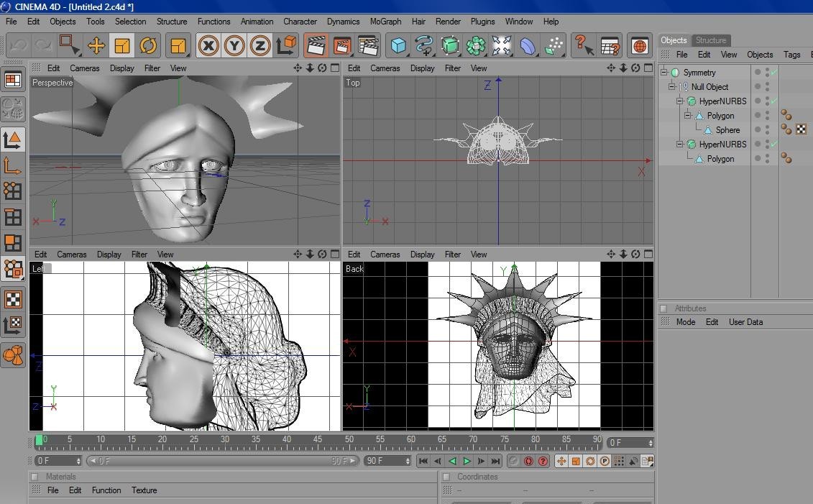Collapse the Symmetry object tree
The height and width of the screenshot is (504, 813).
pos(664,72)
